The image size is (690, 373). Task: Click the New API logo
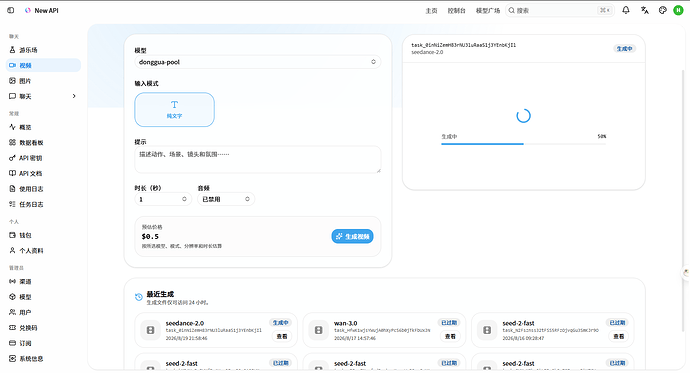coord(42,10)
